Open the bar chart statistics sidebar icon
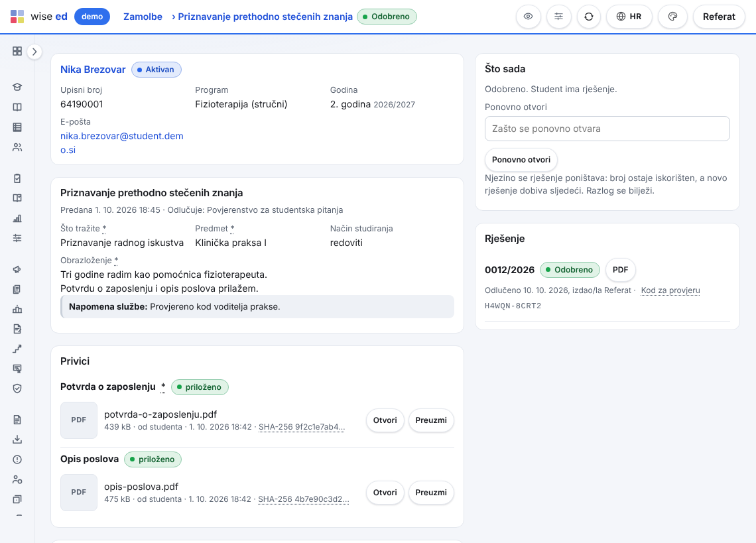 17,218
